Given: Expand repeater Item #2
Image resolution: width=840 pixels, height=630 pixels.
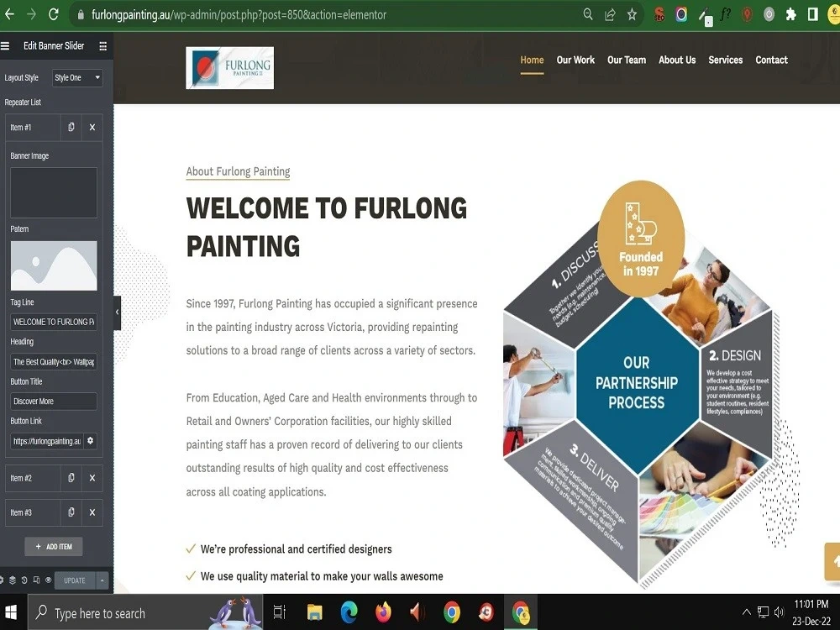Looking at the screenshot, I should pos(33,478).
